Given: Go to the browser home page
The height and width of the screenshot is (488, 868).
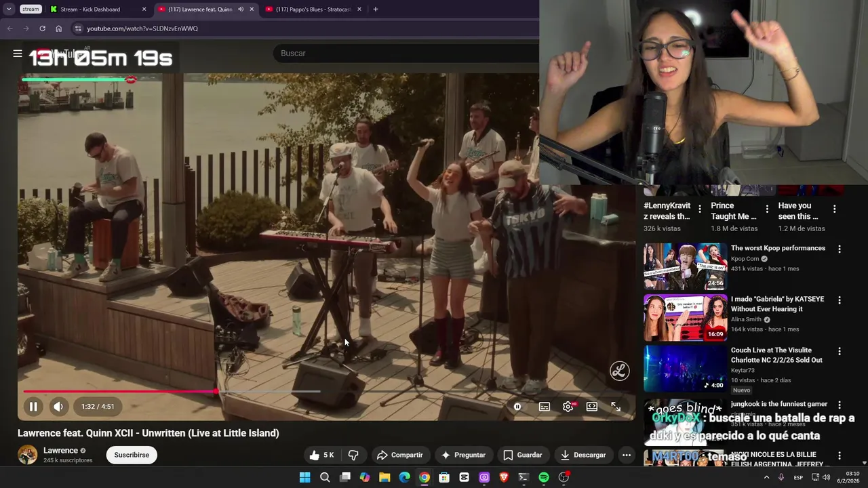Looking at the screenshot, I should pyautogui.click(x=58, y=28).
